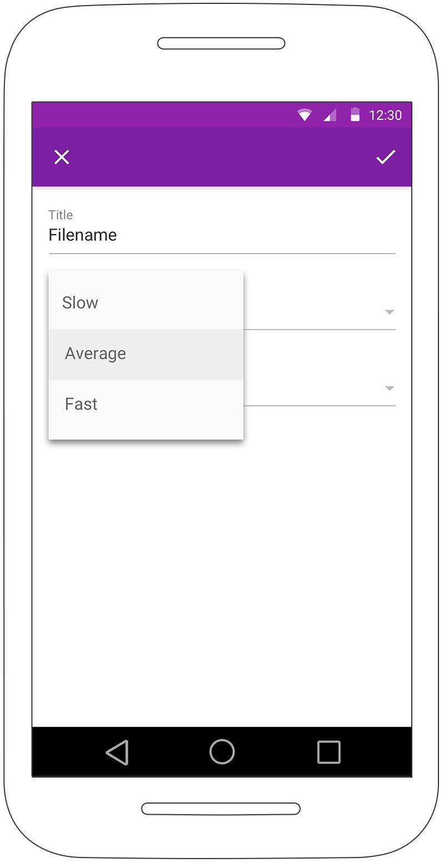Image resolution: width=444 pixels, height=868 pixels.
Task: Tap the battery status icon
Action: click(355, 115)
